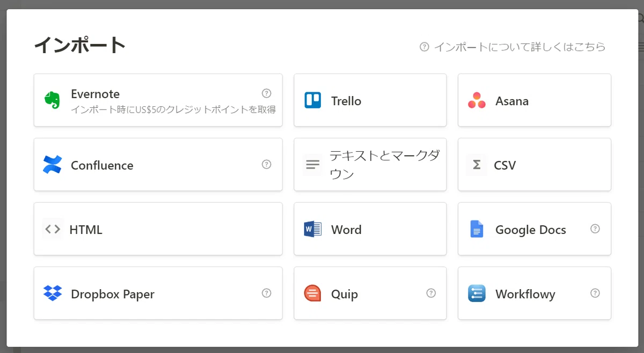The height and width of the screenshot is (353, 644).
Task: Click the Confluence label text
Action: point(102,165)
